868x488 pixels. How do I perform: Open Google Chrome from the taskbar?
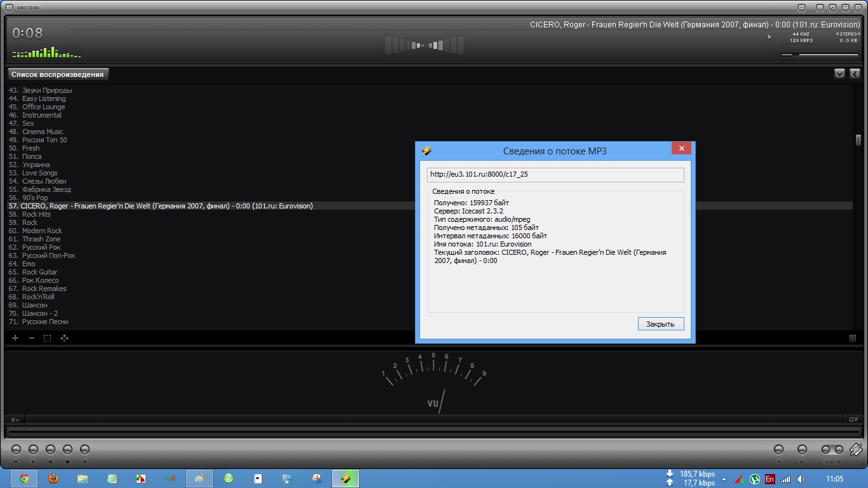tap(24, 479)
